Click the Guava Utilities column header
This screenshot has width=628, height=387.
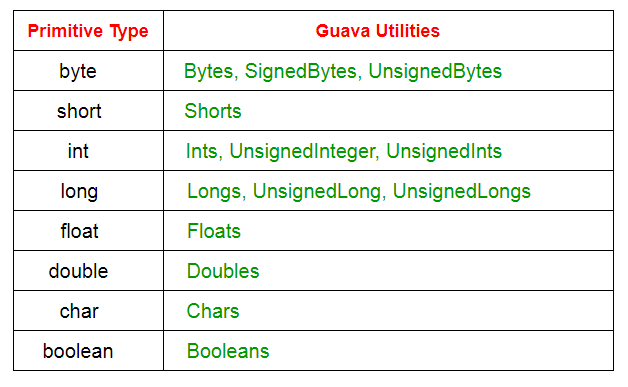click(x=378, y=31)
